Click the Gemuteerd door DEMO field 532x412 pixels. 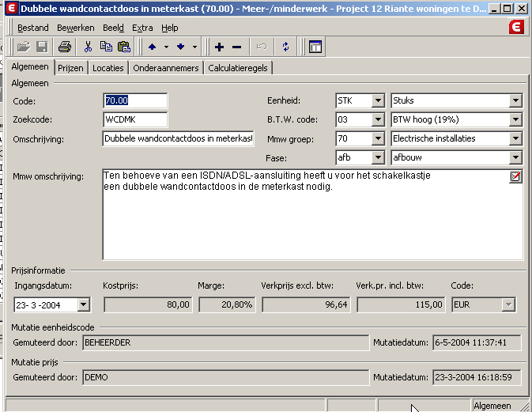click(x=225, y=377)
